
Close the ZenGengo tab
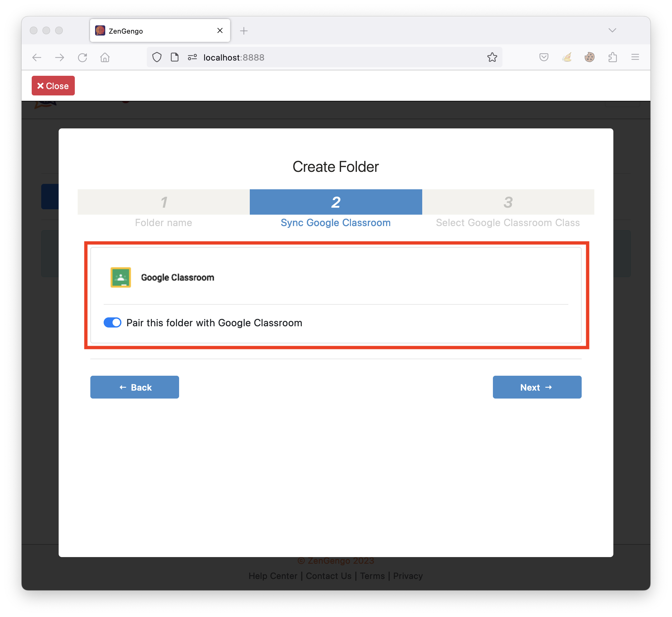[x=220, y=30]
